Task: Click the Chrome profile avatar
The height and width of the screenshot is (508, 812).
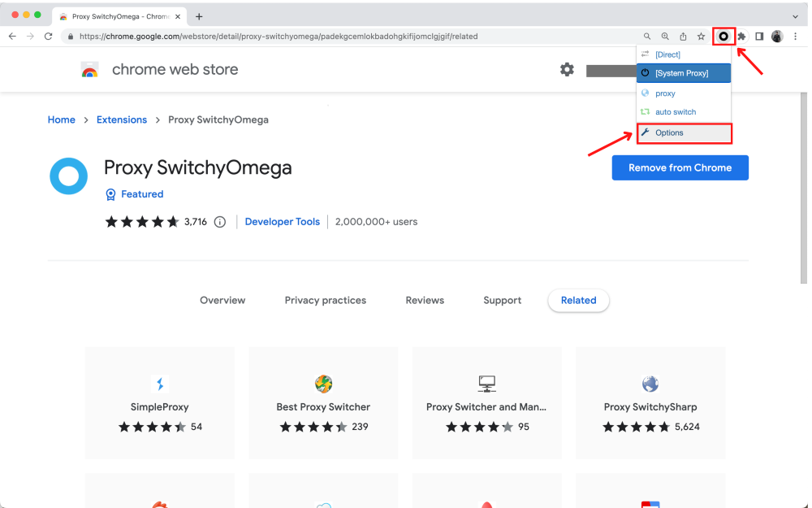Action: tap(777, 36)
